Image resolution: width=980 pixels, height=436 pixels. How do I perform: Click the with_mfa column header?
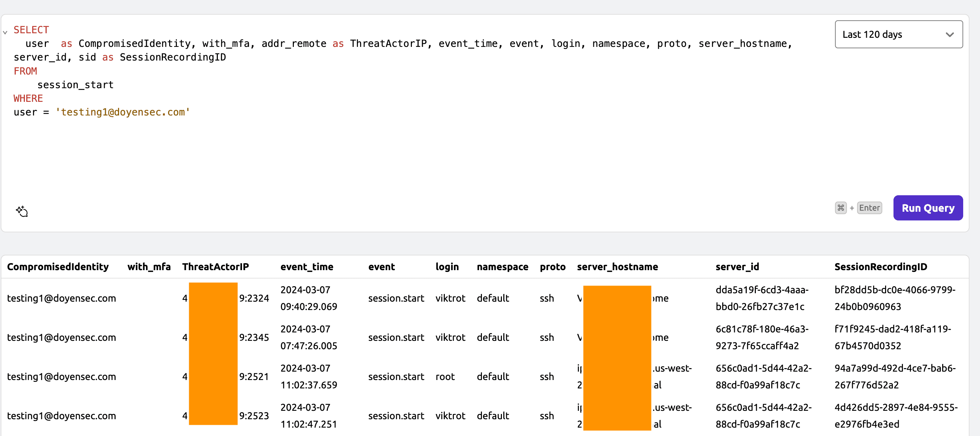point(149,267)
